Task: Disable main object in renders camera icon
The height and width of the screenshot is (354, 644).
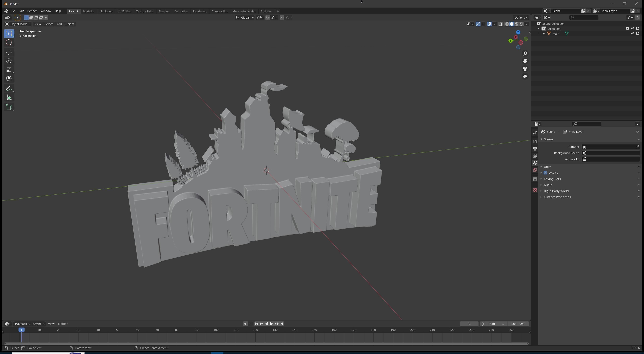Action: pos(637,34)
